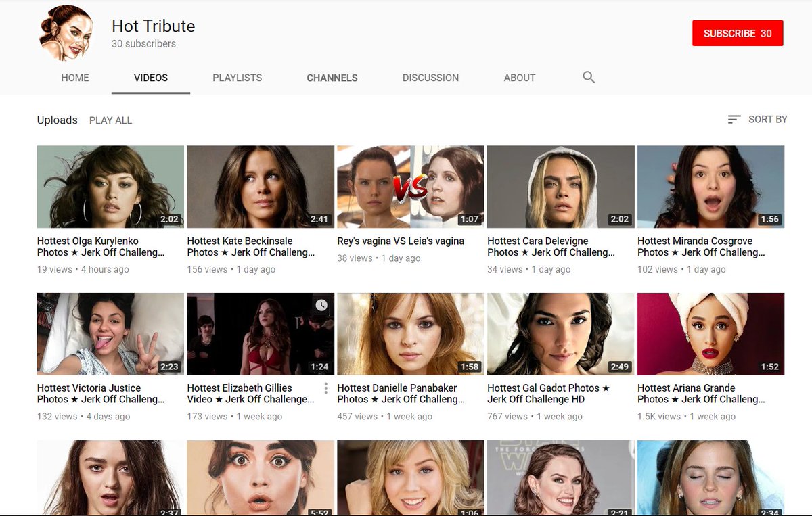
Task: Open the Victoria Justice video title link
Action: (x=101, y=394)
